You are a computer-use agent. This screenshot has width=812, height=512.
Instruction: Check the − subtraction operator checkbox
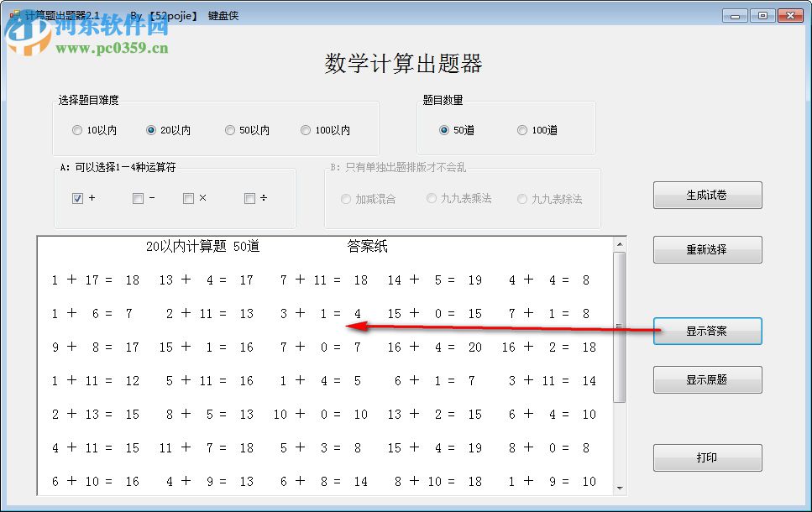(136, 198)
